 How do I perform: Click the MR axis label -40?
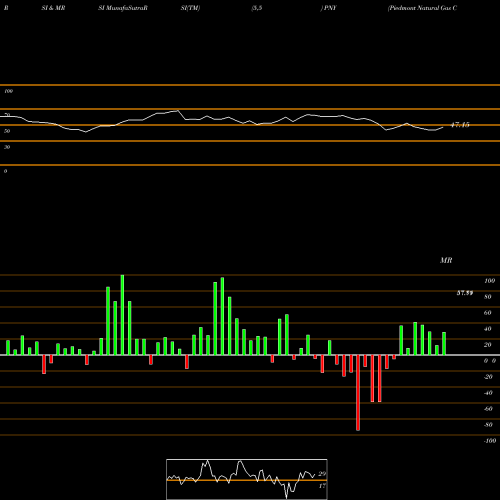488,393
